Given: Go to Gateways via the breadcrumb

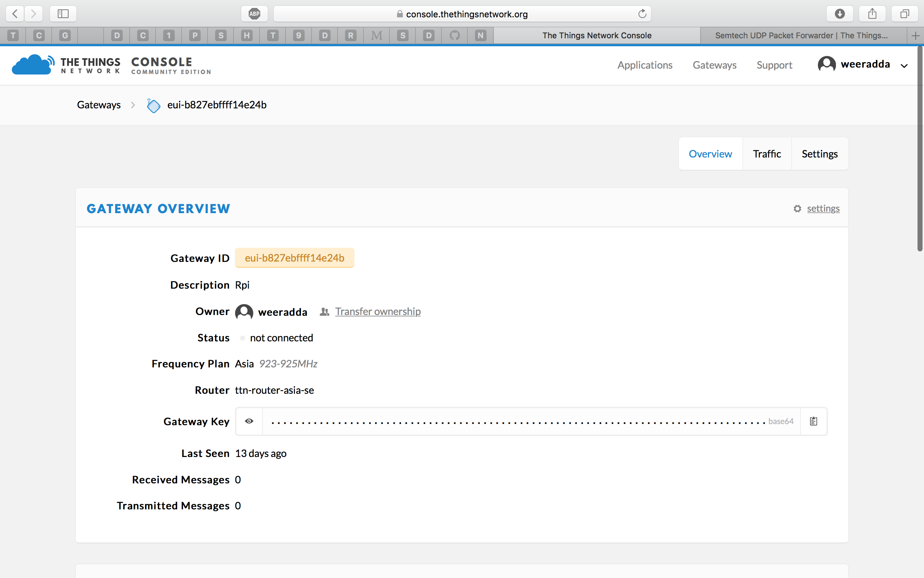Looking at the screenshot, I should (99, 105).
